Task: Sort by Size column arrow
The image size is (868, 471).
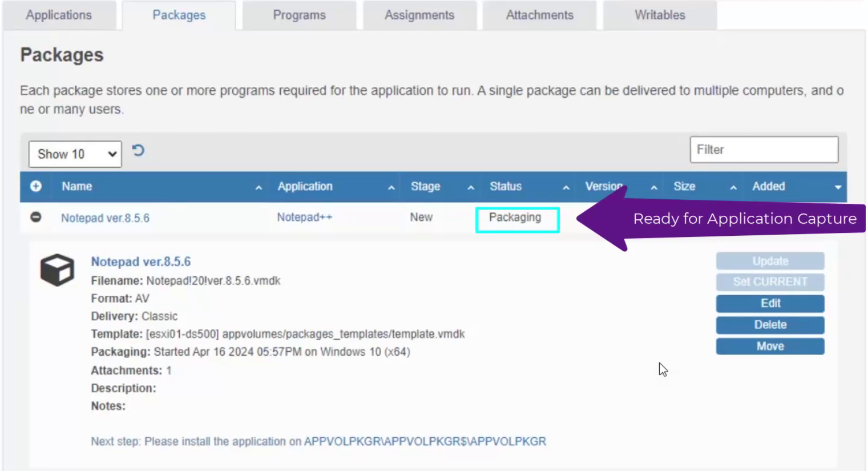Action: (x=733, y=187)
